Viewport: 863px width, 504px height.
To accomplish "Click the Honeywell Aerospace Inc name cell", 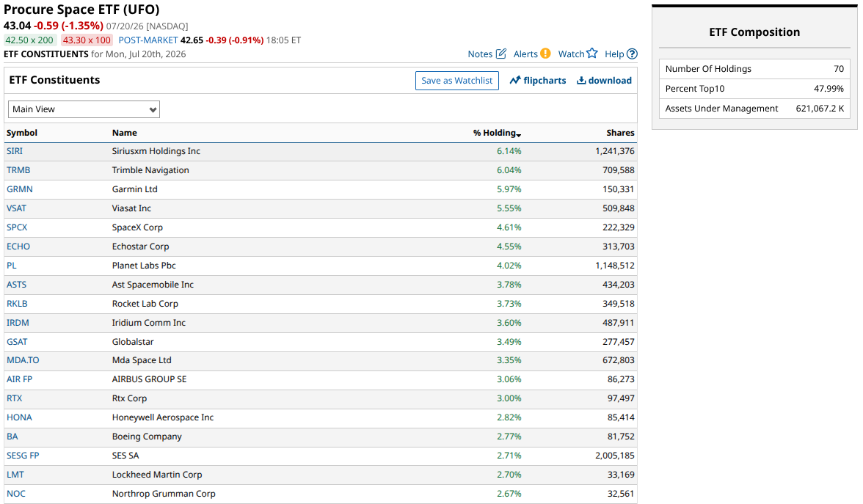I will click(x=163, y=417).
